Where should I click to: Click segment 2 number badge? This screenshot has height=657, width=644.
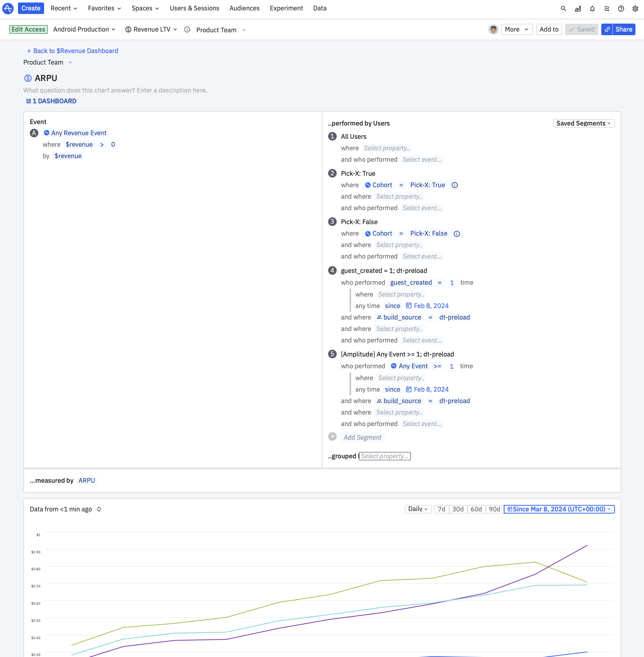click(x=332, y=173)
